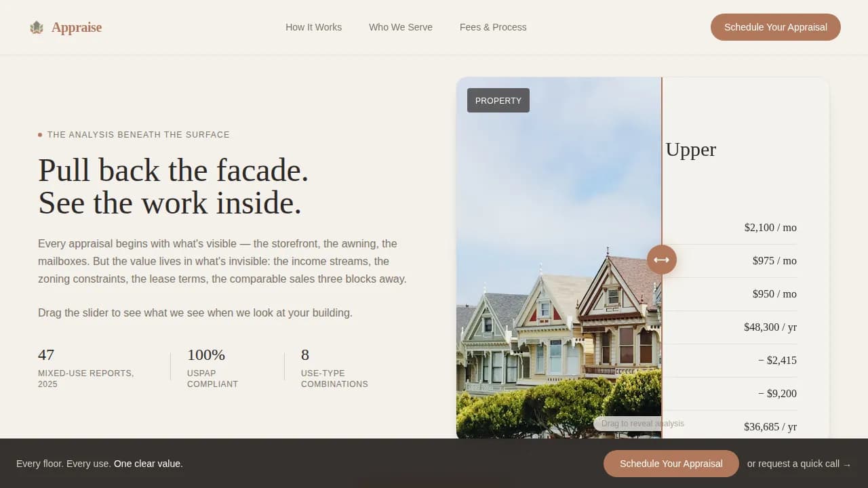Click Schedule Your Appraisal in the header
This screenshot has width=868, height=488.
(775, 27)
